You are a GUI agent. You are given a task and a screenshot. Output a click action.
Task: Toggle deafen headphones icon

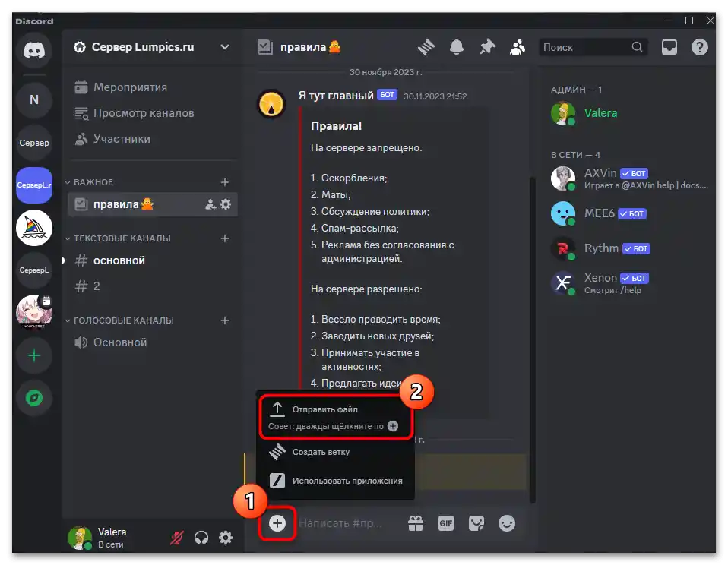(201, 538)
